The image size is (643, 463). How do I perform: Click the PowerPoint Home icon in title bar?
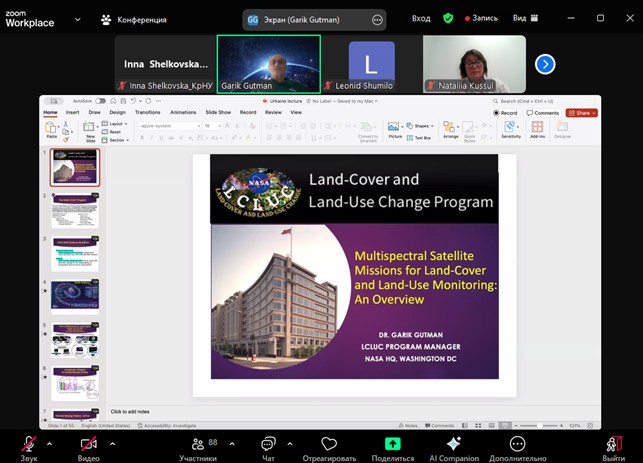(x=113, y=101)
